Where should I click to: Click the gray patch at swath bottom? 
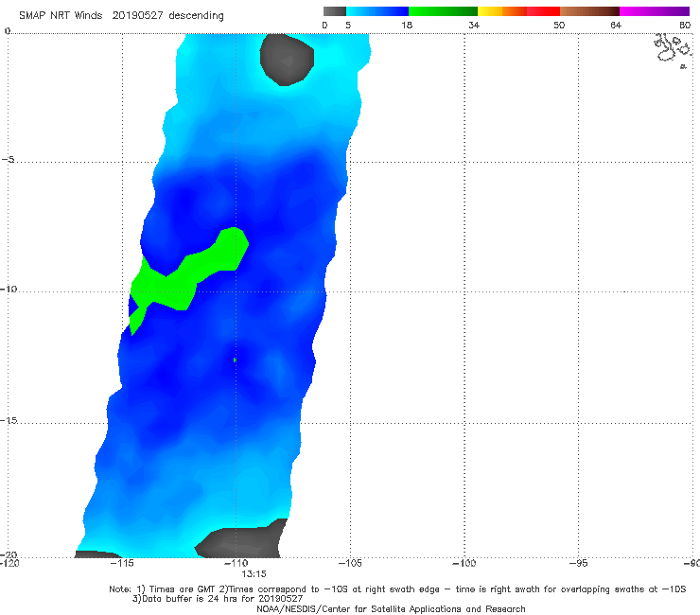pos(241,539)
